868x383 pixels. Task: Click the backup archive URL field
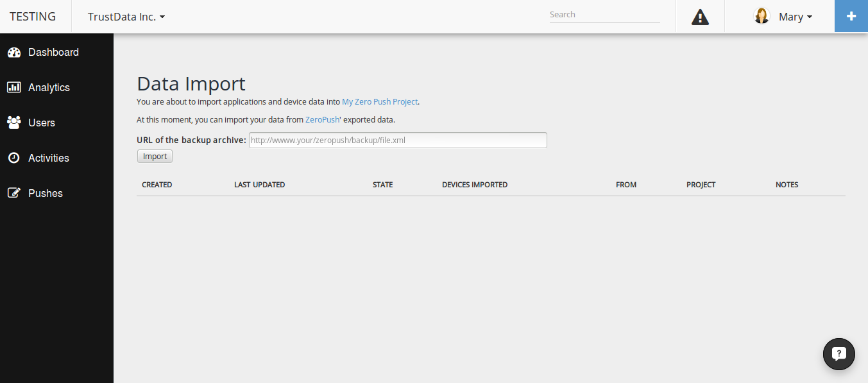[x=398, y=140]
